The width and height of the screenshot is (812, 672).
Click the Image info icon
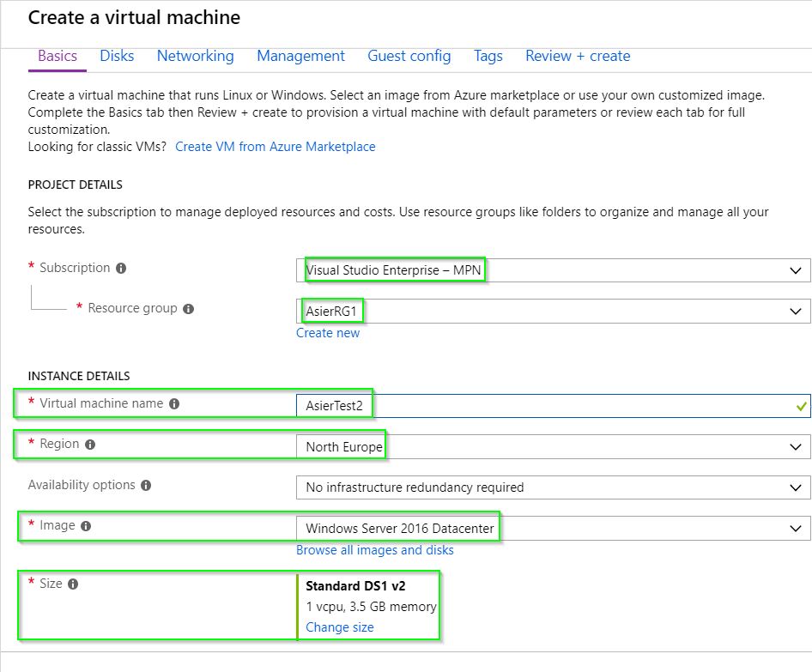tap(86, 526)
